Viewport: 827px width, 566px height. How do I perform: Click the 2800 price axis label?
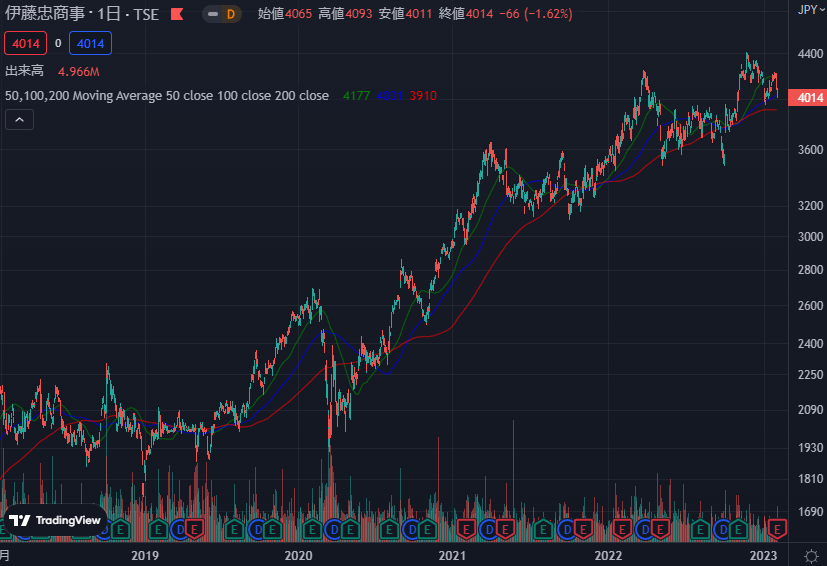[x=810, y=270]
